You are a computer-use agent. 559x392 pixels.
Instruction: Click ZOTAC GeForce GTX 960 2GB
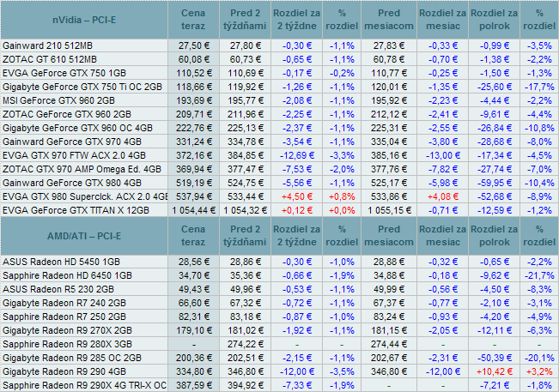pos(67,114)
